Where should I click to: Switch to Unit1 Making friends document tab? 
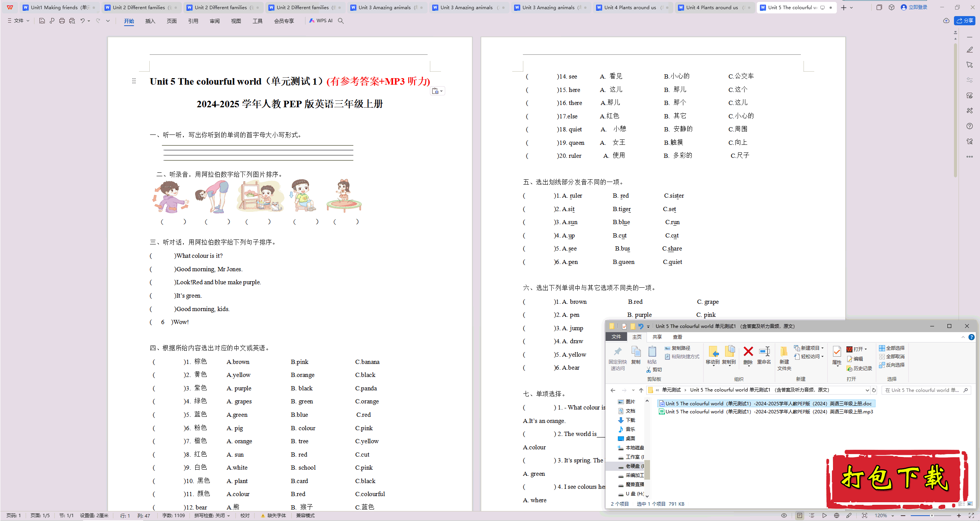coord(59,7)
